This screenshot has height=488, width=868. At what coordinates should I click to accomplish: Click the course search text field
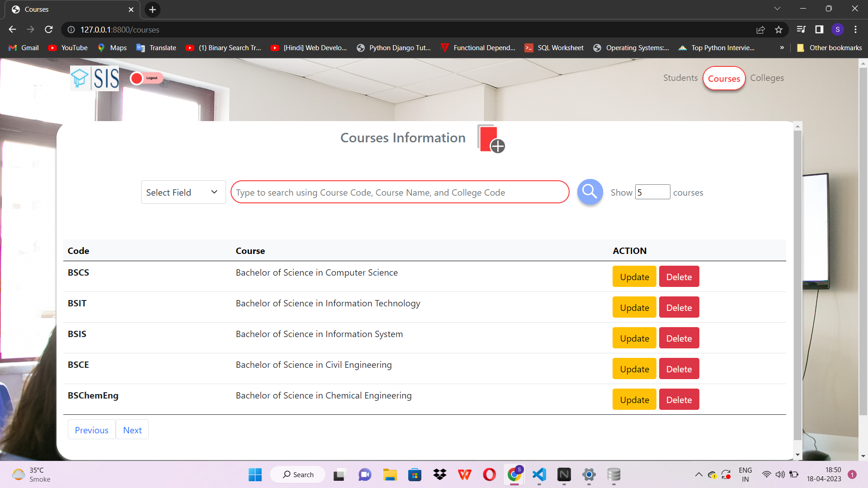click(x=400, y=192)
